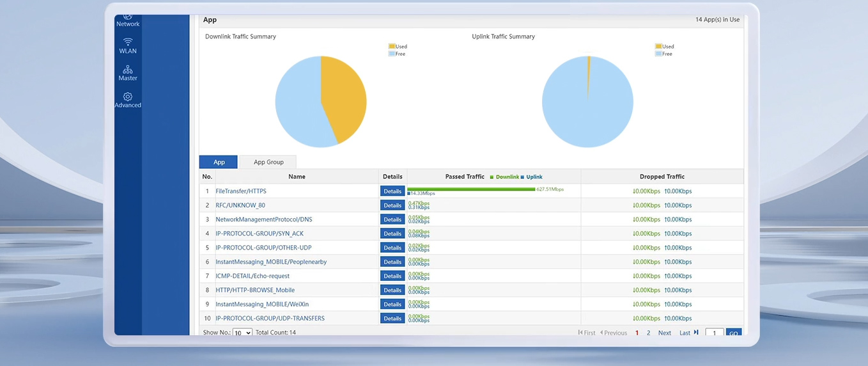
Task: Click the Previous page arrow icon
Action: click(601, 333)
